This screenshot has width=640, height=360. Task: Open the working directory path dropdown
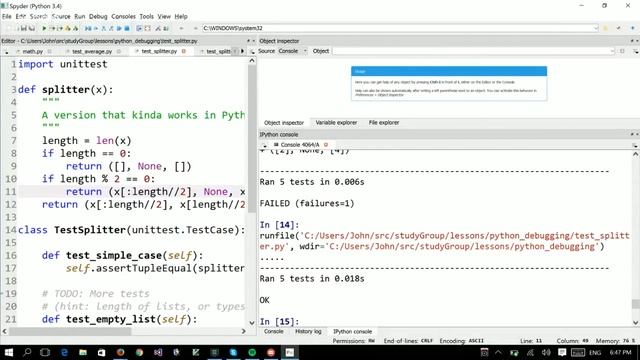(x=596, y=28)
